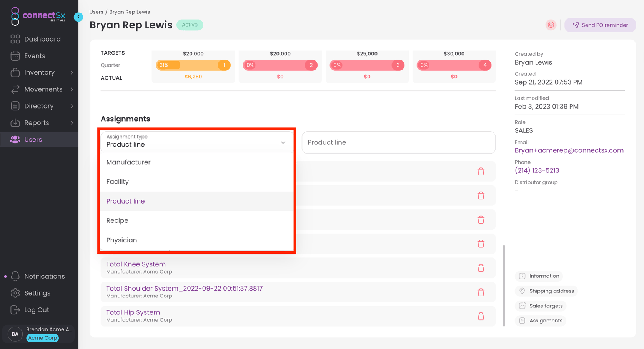Click the Movements arrows icon
The image size is (644, 349).
[x=15, y=89]
